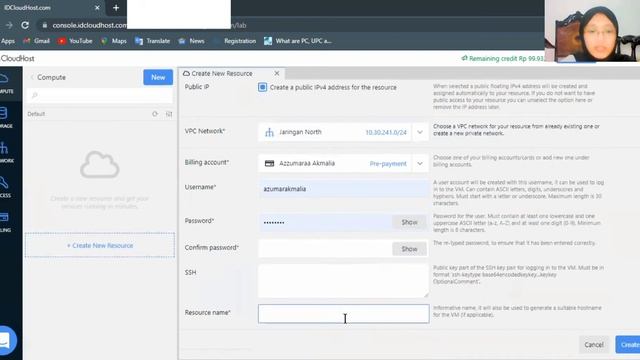Image resolution: width=640 pixels, height=360 pixels.
Task: Click the 'Default' location label
Action: click(x=36, y=114)
